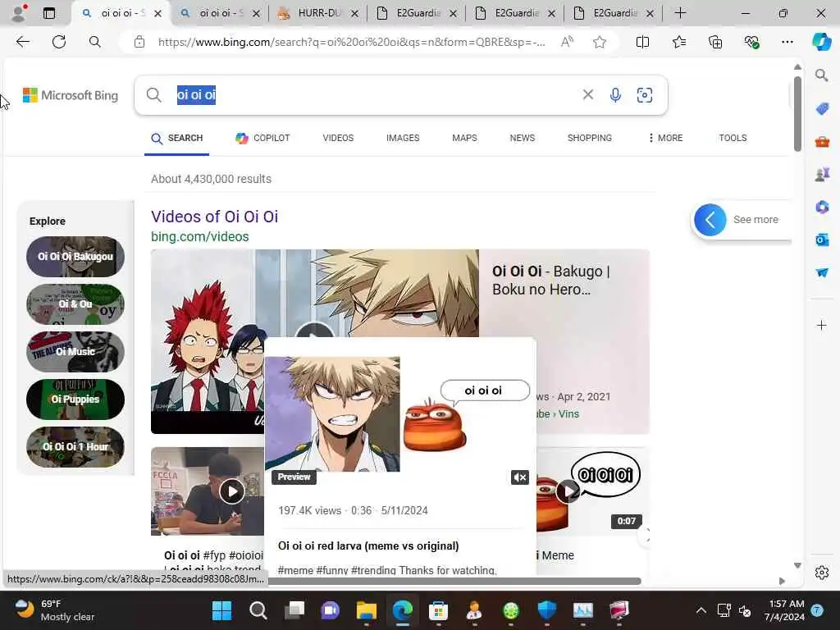Click the browser address bar URL
This screenshot has height=630, width=840.
pos(351,42)
